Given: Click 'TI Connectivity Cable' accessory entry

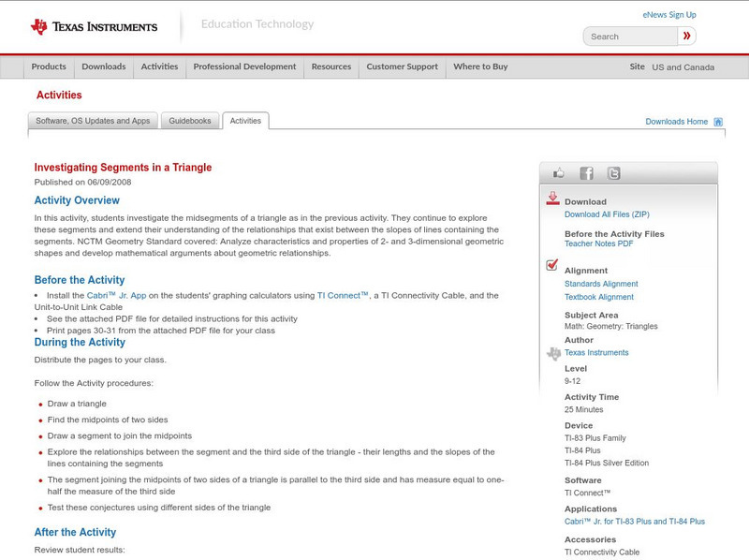Looking at the screenshot, I should (602, 553).
